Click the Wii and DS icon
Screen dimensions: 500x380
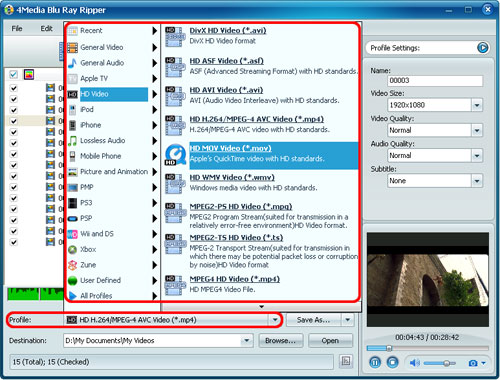[72, 234]
